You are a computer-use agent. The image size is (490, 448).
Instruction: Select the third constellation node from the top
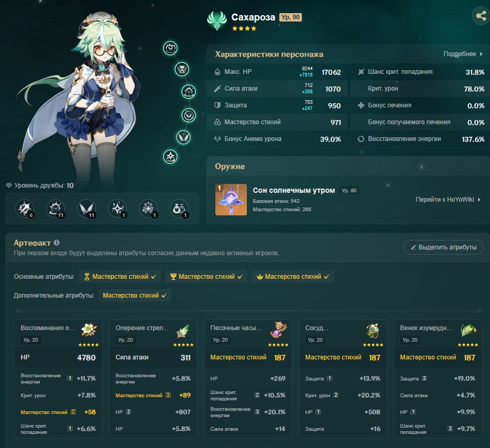pyautogui.click(x=189, y=92)
